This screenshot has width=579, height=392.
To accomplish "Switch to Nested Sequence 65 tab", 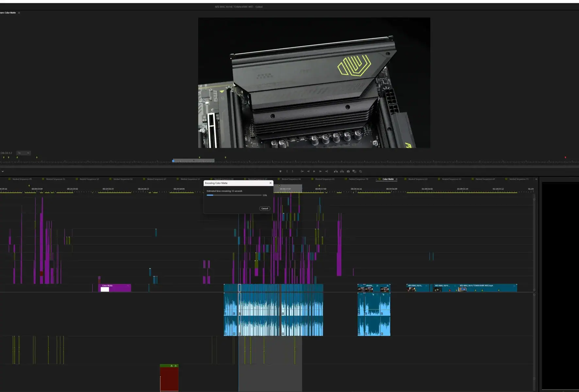I will tap(325, 179).
